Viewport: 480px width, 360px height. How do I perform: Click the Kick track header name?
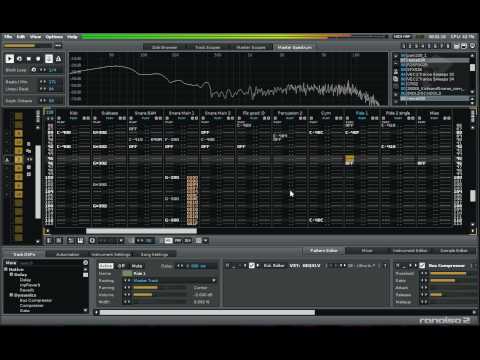click(74, 113)
